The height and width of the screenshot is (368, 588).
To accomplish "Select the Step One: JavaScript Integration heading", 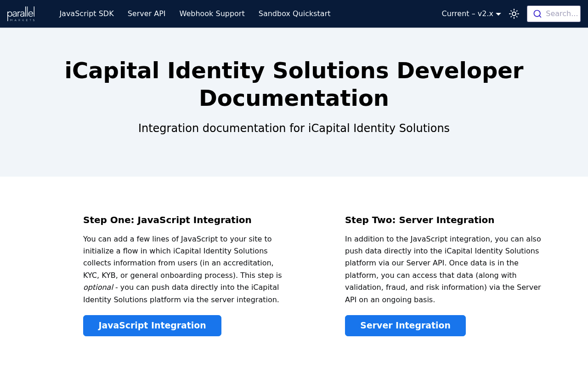I will [x=167, y=220].
